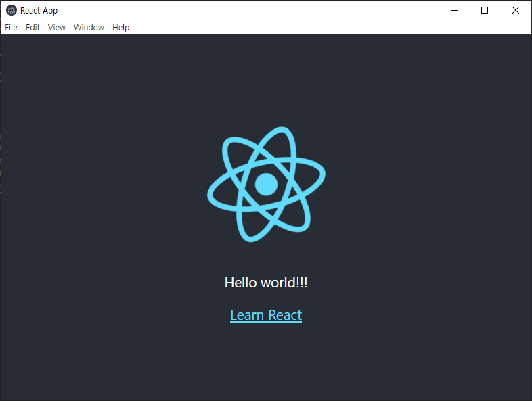Click the large React atom logo

click(267, 185)
